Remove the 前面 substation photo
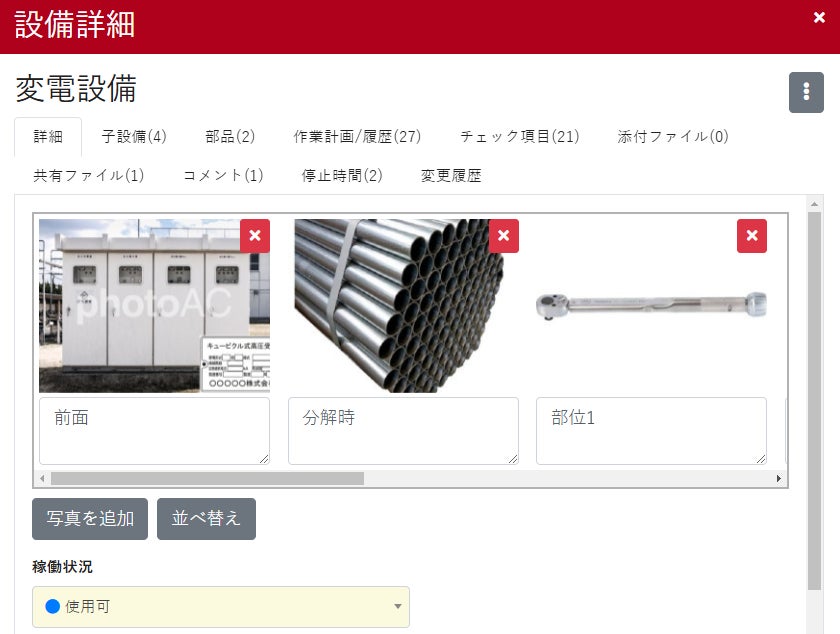The height and width of the screenshot is (634, 840). 255,236
